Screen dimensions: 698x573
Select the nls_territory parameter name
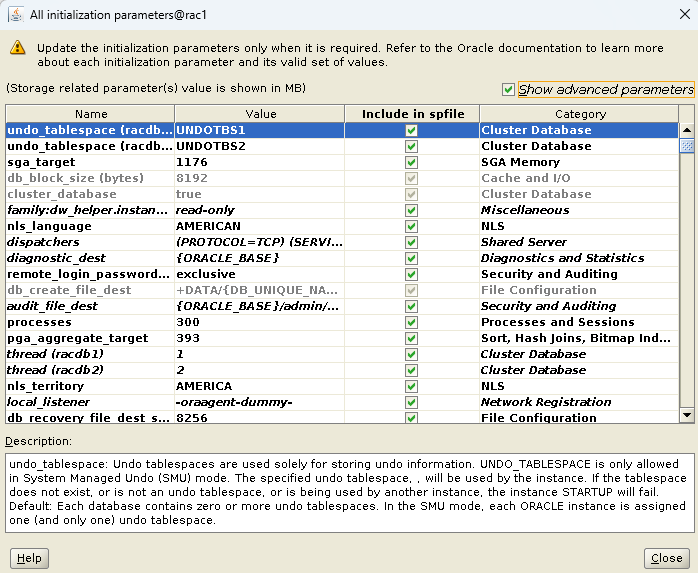(x=90, y=387)
